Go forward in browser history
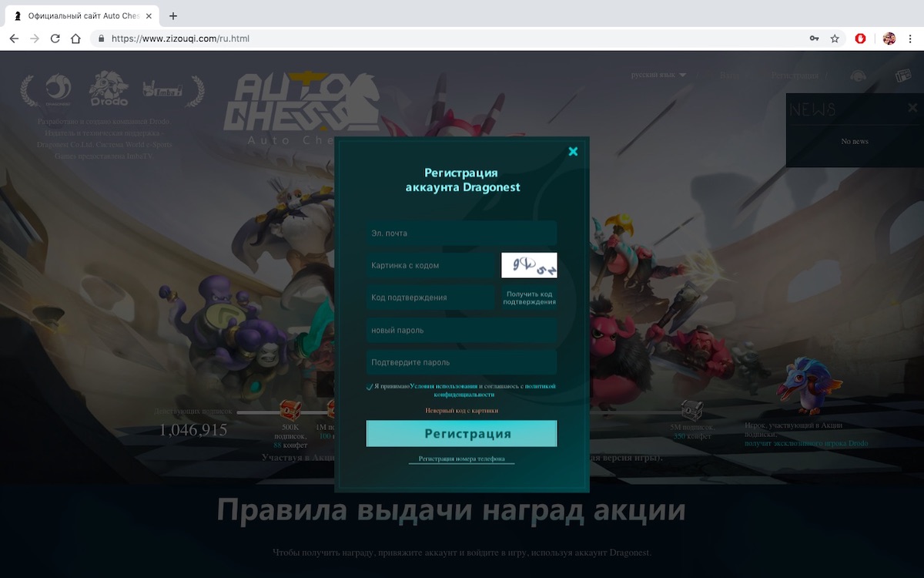Image resolution: width=924 pixels, height=578 pixels. coord(35,39)
